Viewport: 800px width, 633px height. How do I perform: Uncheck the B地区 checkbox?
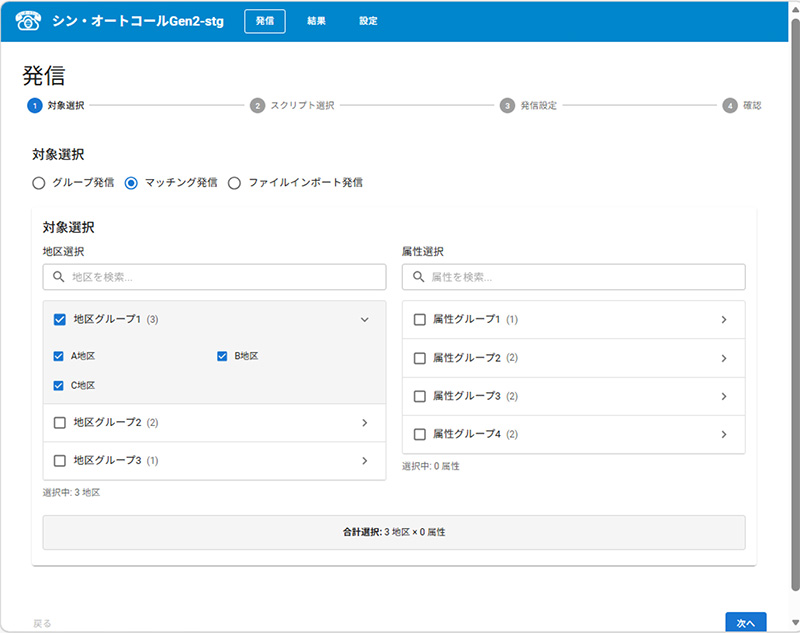point(222,356)
